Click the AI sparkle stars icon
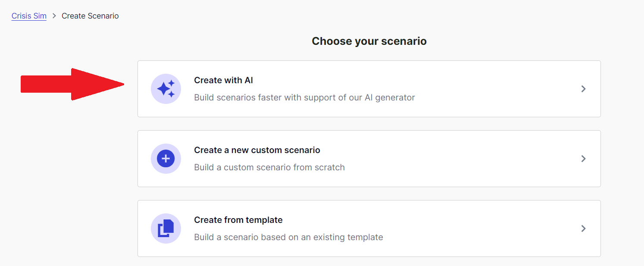 (166, 89)
